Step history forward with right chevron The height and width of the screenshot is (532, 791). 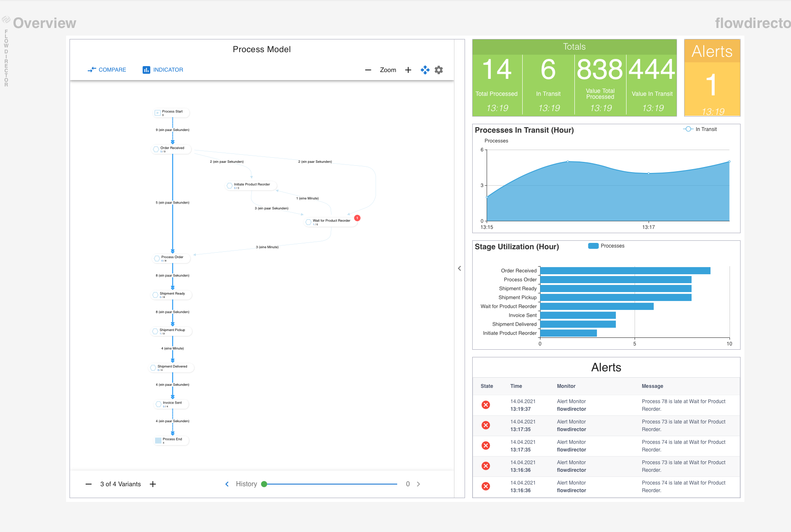click(418, 484)
